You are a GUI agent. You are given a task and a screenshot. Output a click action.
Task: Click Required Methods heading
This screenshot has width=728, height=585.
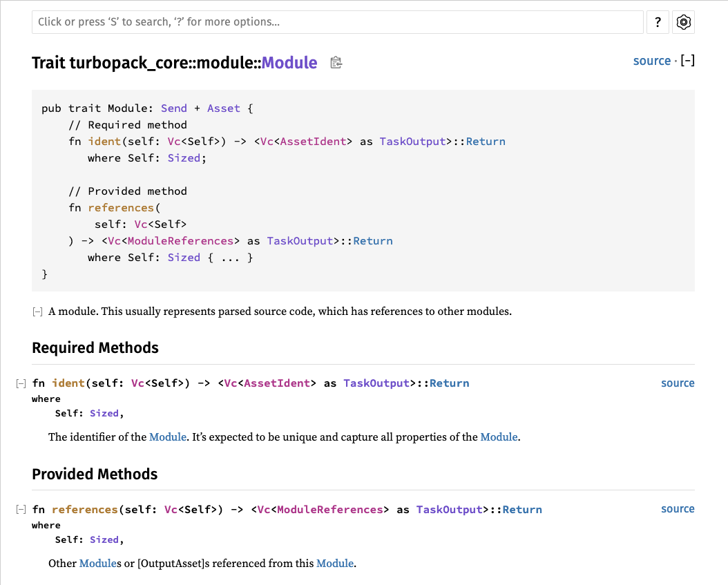(95, 347)
